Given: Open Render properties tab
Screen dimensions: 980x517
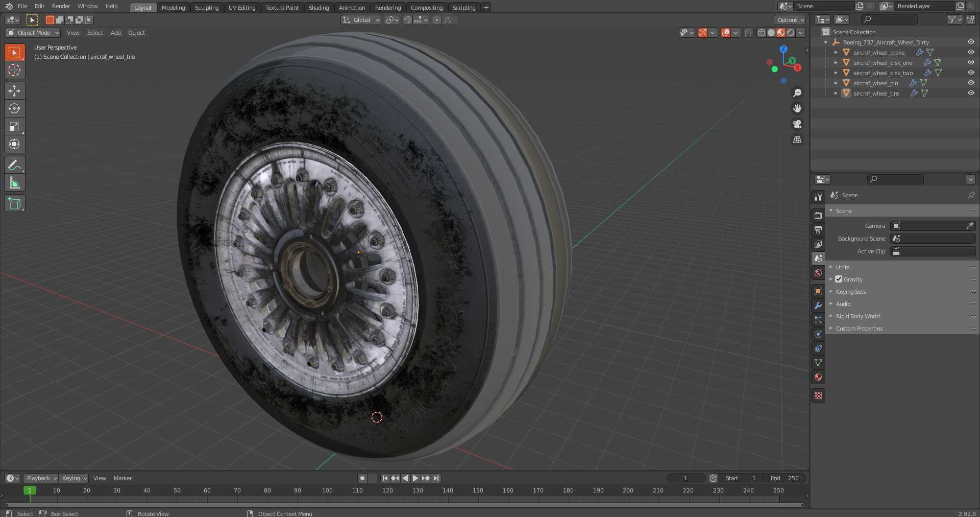Looking at the screenshot, I should (x=818, y=215).
